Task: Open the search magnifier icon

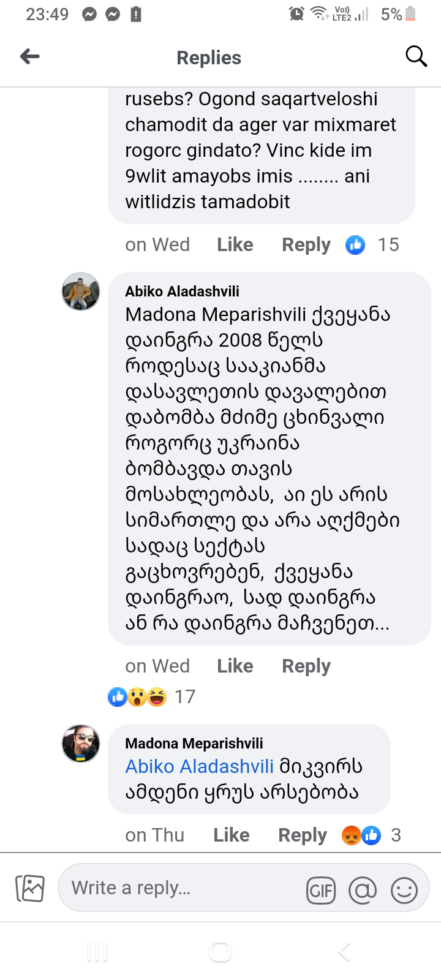Action: point(416,56)
